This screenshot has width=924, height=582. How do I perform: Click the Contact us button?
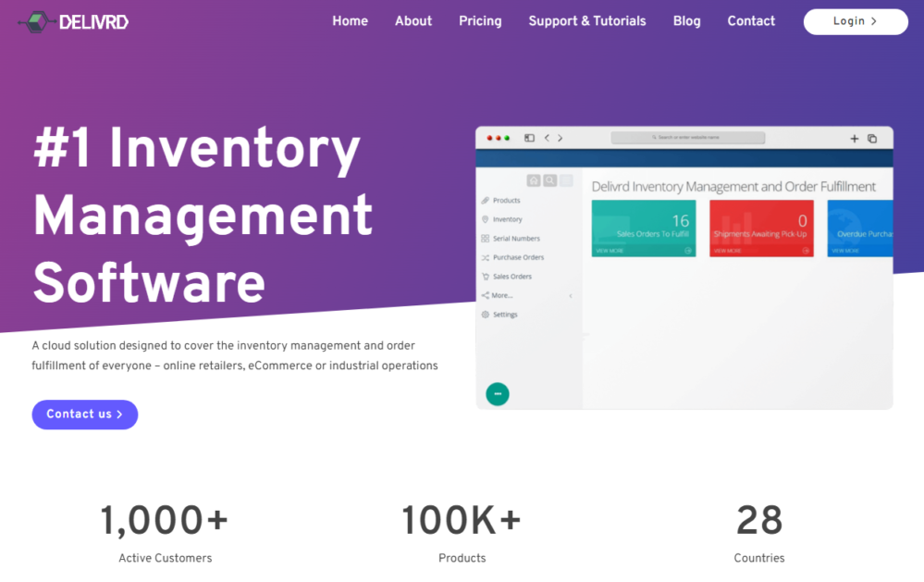coord(85,415)
